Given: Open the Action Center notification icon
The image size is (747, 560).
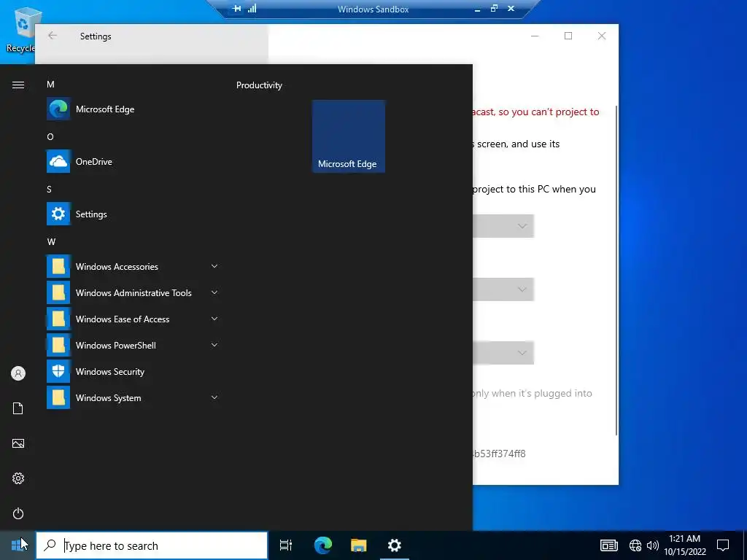Looking at the screenshot, I should 723,545.
